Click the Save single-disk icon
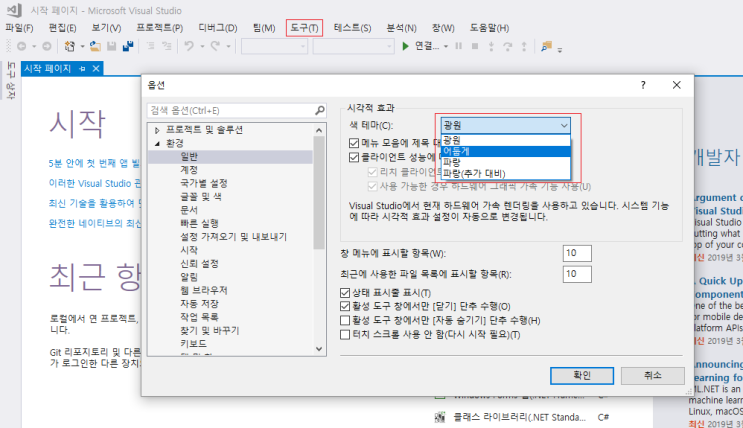This screenshot has height=428, width=743. coord(112,46)
